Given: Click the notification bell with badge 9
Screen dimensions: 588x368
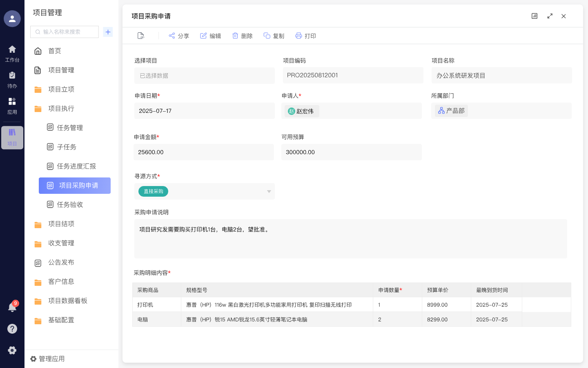Looking at the screenshot, I should click(x=12, y=307).
